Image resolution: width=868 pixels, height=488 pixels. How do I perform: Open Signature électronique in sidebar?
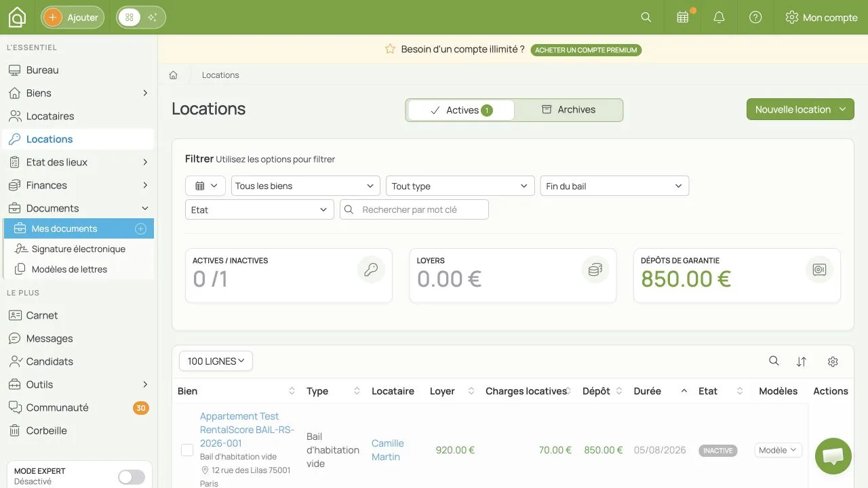[79, 249]
